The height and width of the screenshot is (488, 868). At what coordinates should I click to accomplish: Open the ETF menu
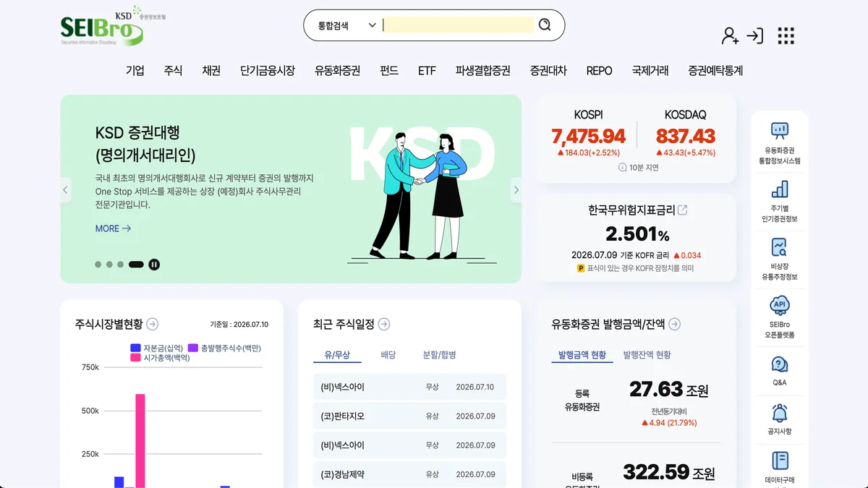pos(427,71)
